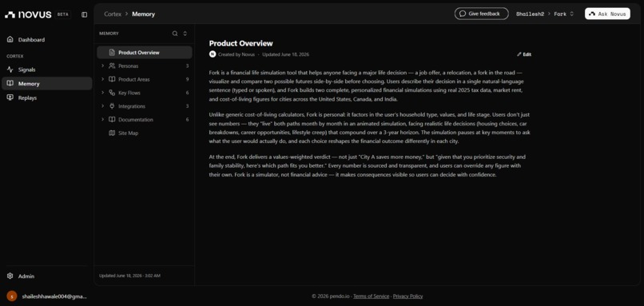
Task: Click the Ask Novus button
Action: coord(607,14)
